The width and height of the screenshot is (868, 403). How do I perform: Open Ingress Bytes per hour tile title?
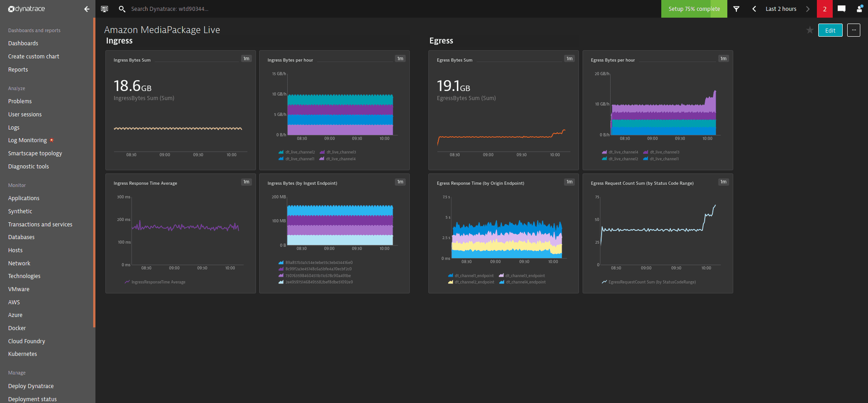[290, 60]
